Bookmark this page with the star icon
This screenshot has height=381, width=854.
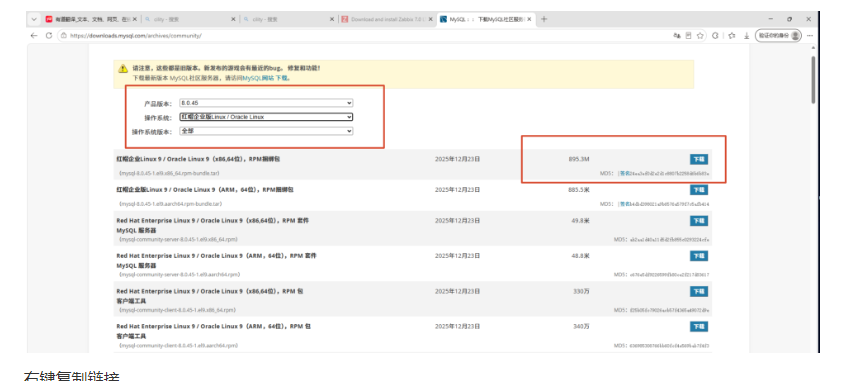[x=700, y=35]
